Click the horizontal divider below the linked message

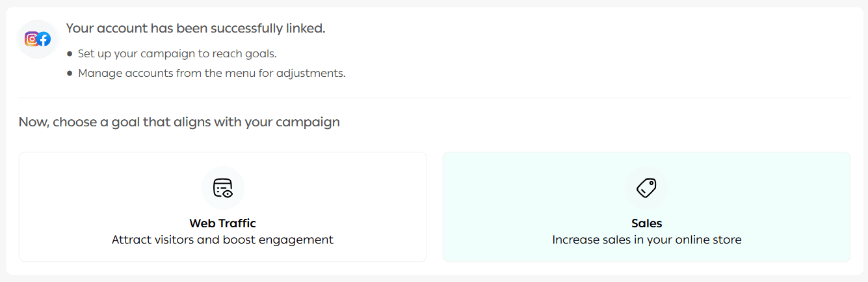[434, 98]
